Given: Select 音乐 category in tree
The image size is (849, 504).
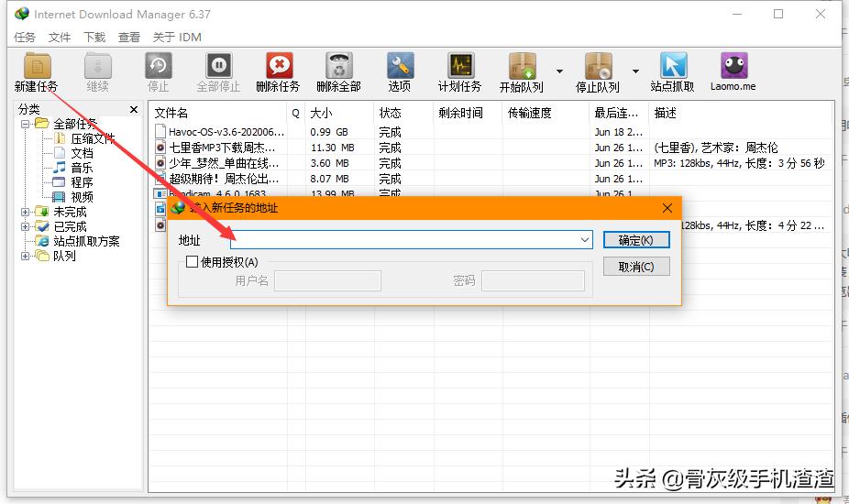Looking at the screenshot, I should click(82, 168).
